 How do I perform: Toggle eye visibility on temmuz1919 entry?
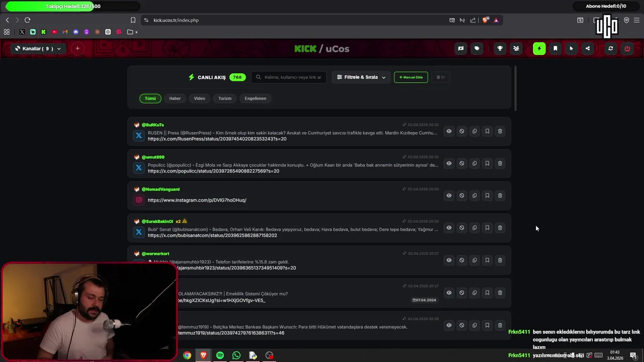pyautogui.click(x=449, y=325)
